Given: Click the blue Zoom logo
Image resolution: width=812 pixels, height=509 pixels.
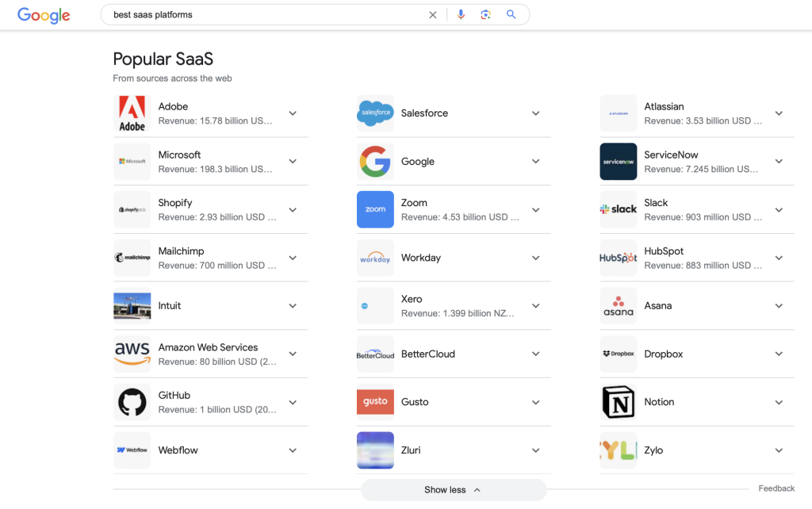Looking at the screenshot, I should (375, 210).
